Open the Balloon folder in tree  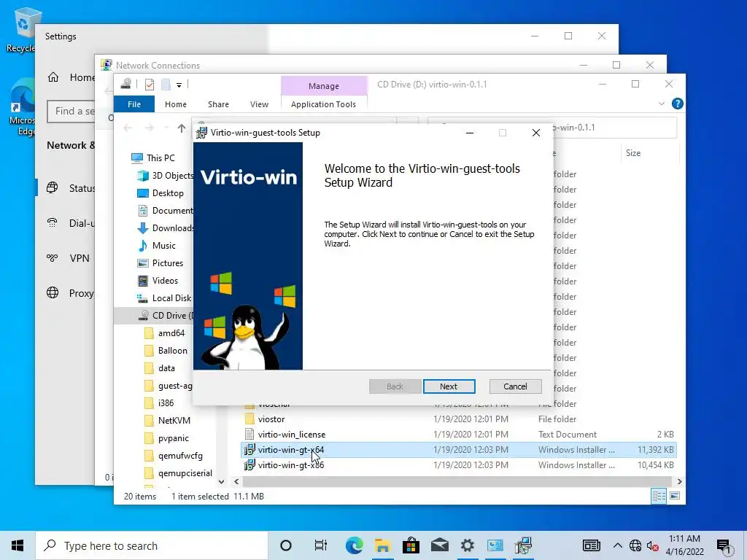(x=166, y=351)
